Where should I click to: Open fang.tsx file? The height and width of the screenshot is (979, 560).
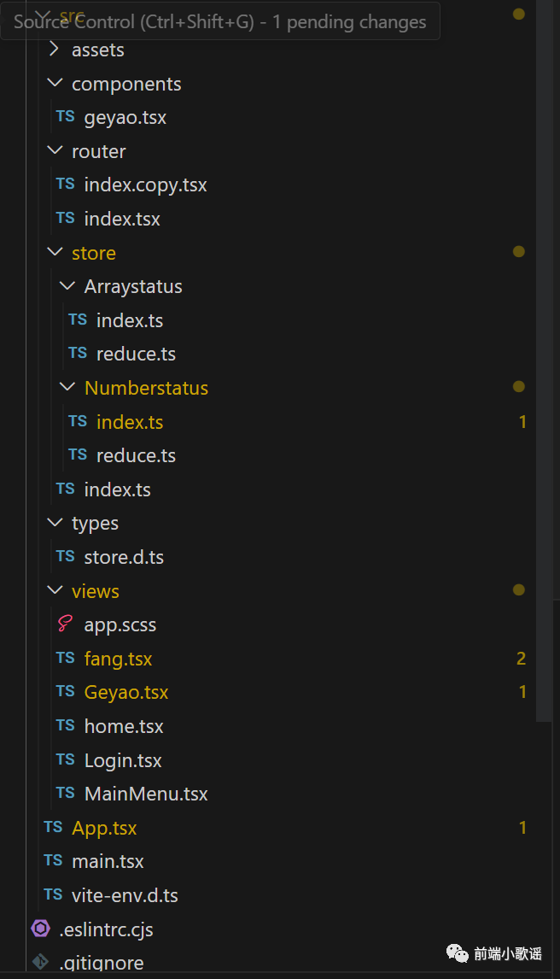tap(119, 660)
